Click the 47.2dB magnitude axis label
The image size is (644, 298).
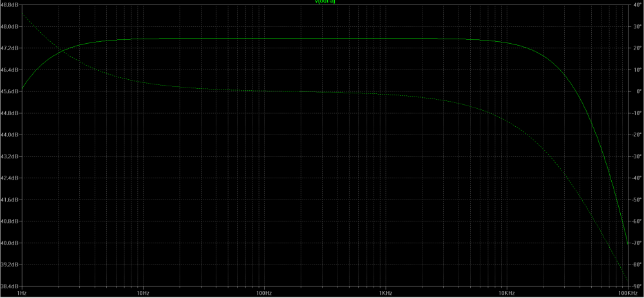(10, 48)
